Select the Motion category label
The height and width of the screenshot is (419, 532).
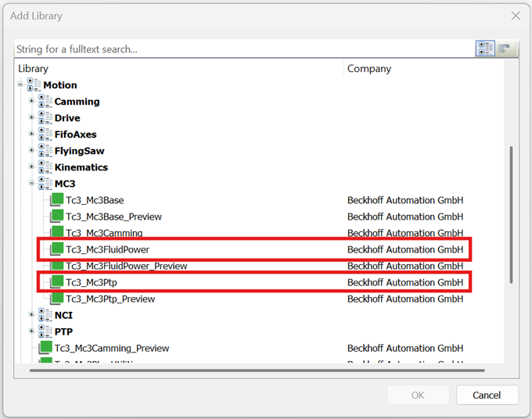tap(60, 85)
